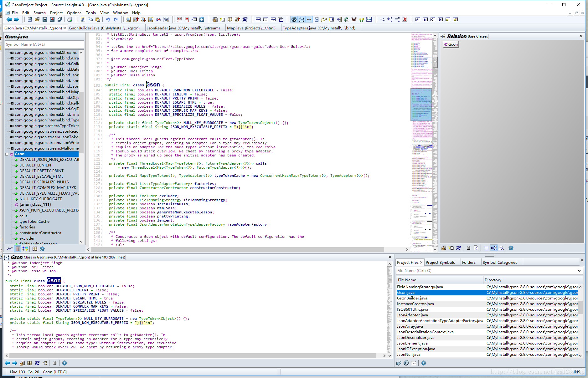Toggle symbol-type grouping in symbol panel
The width and height of the screenshot is (588, 378).
25,249
